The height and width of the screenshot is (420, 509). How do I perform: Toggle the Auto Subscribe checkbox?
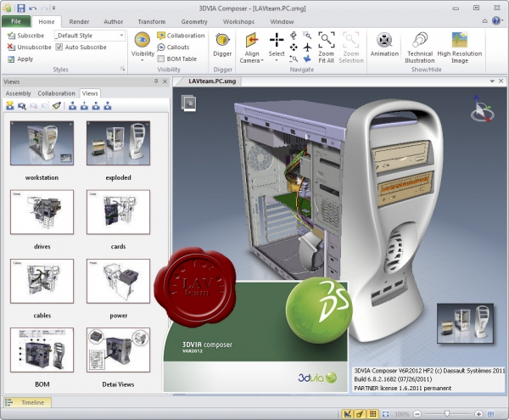[59, 47]
